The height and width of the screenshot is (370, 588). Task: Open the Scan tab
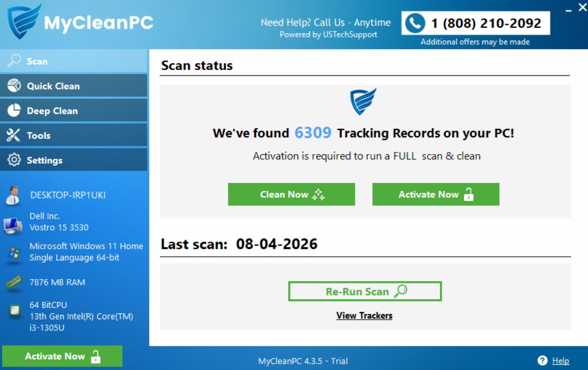pyautogui.click(x=74, y=61)
